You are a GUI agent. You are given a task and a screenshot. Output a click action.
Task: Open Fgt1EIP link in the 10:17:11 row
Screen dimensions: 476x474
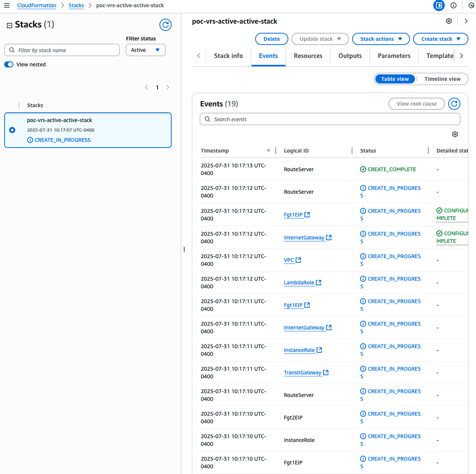[293, 305]
